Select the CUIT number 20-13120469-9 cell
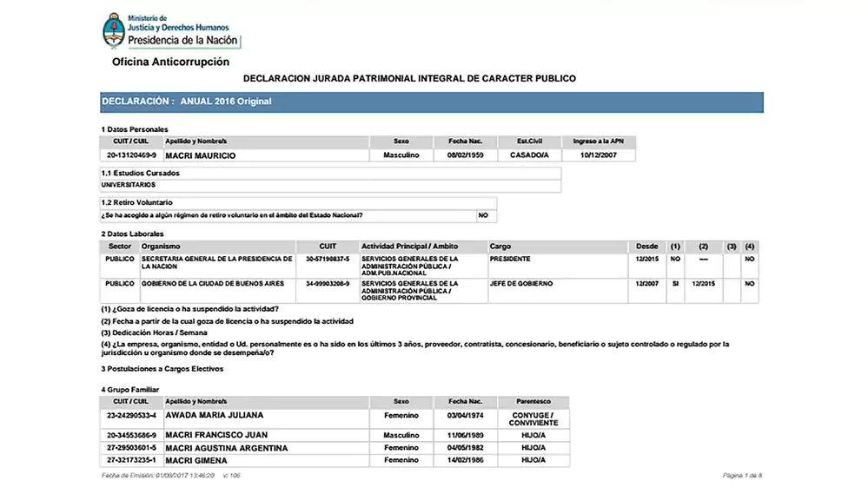This screenshot has height=487, width=868. (131, 155)
